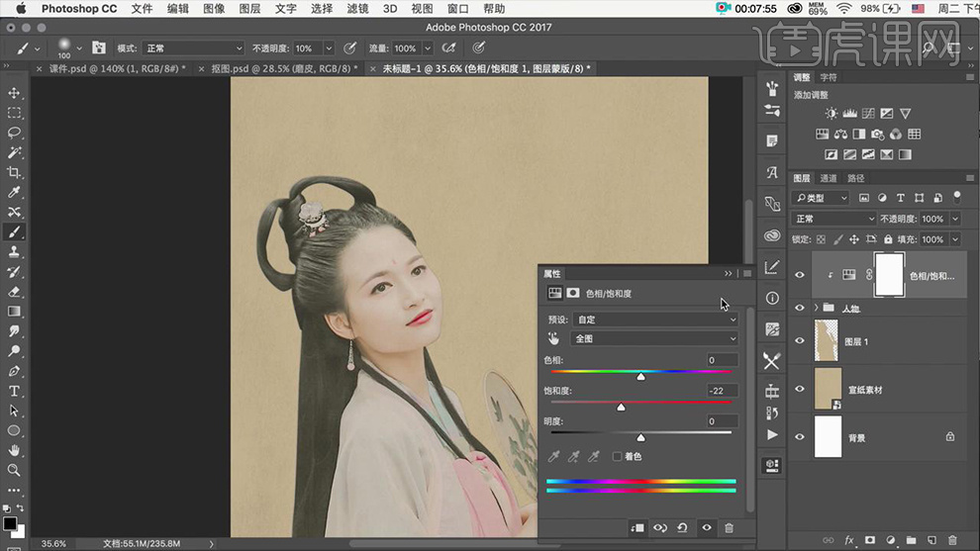The image size is (980, 551).
Task: Add a Brightness/Contrast adjustment
Action: [x=831, y=114]
